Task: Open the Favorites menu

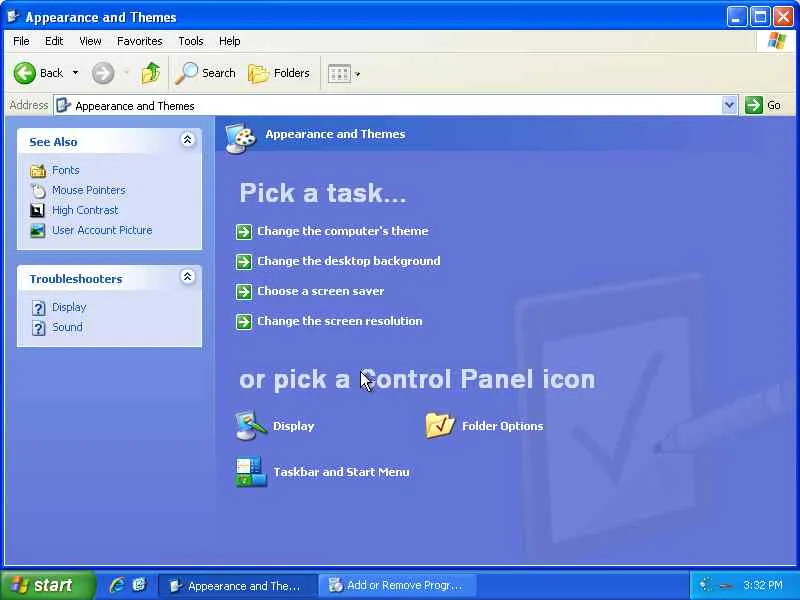Action: click(x=140, y=41)
